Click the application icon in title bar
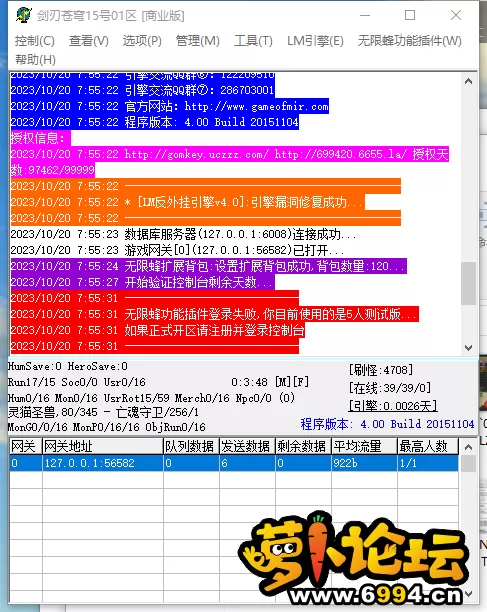Viewport: 487px width, 612px height. click(23, 15)
